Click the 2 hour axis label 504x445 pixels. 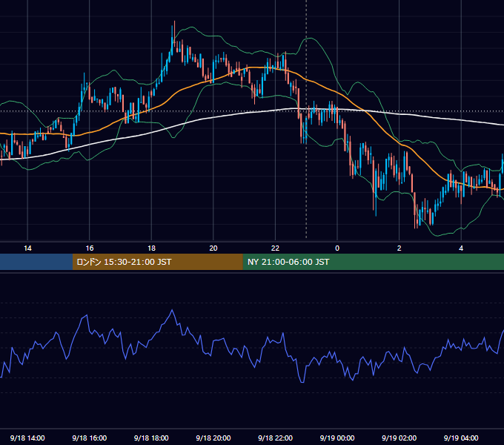click(399, 248)
